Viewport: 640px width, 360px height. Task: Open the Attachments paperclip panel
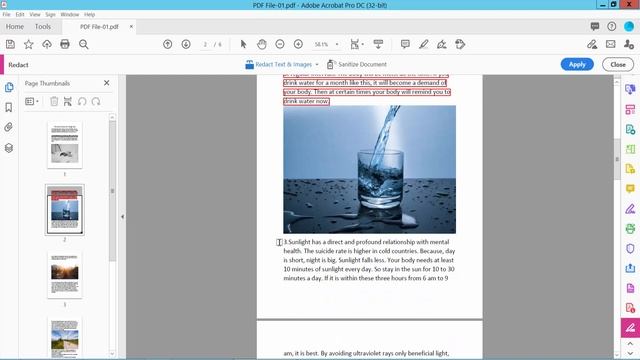[x=9, y=127]
